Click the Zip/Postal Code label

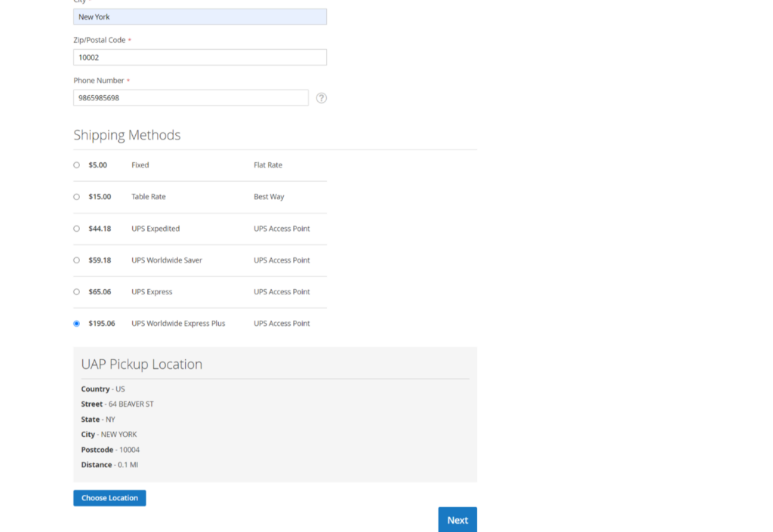pyautogui.click(x=100, y=40)
